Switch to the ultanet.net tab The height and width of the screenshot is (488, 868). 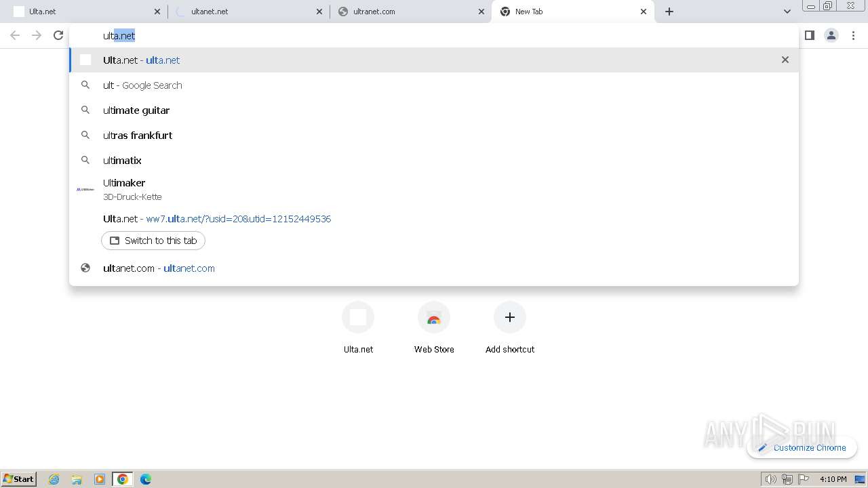(x=249, y=12)
